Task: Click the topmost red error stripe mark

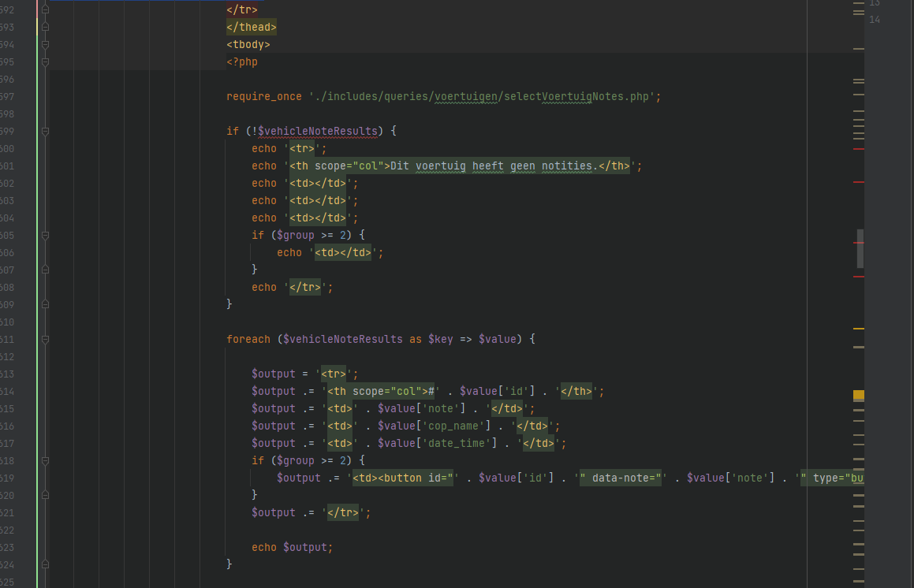Action: coord(859,148)
